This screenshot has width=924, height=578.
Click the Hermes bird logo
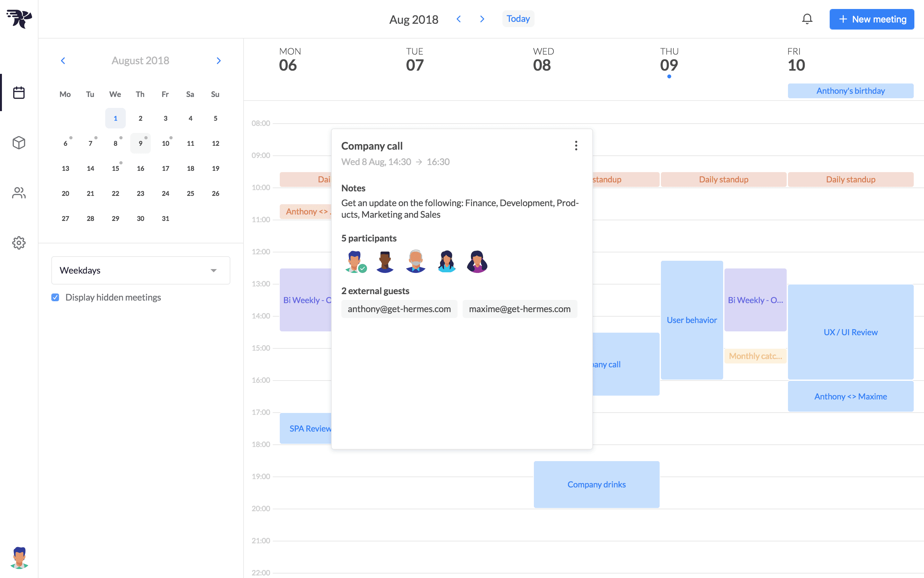19,19
